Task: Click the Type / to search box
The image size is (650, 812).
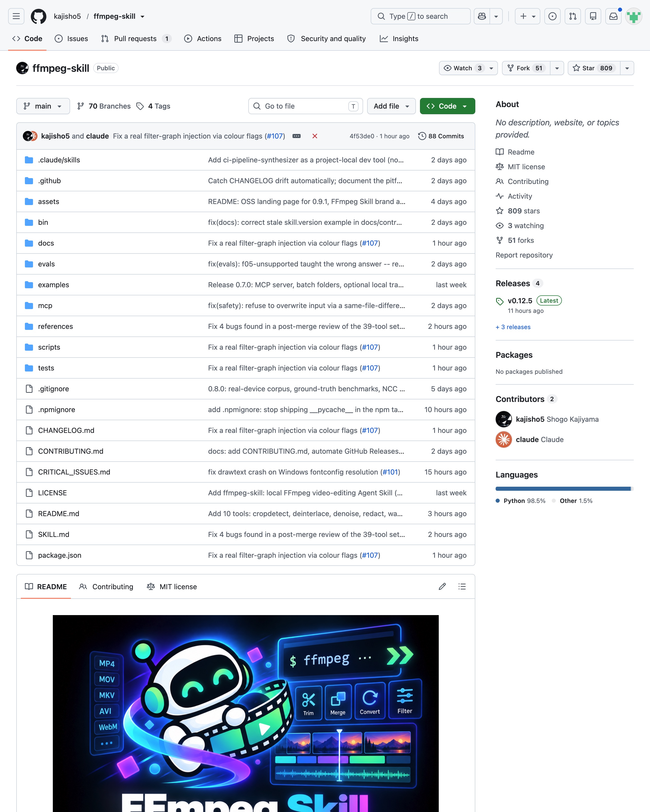Action: [420, 16]
